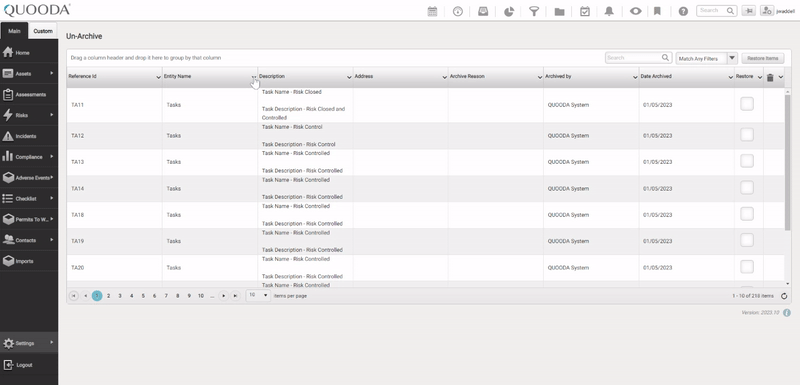Go to page 10 of grid
The height and width of the screenshot is (385, 800).
coord(201,296)
